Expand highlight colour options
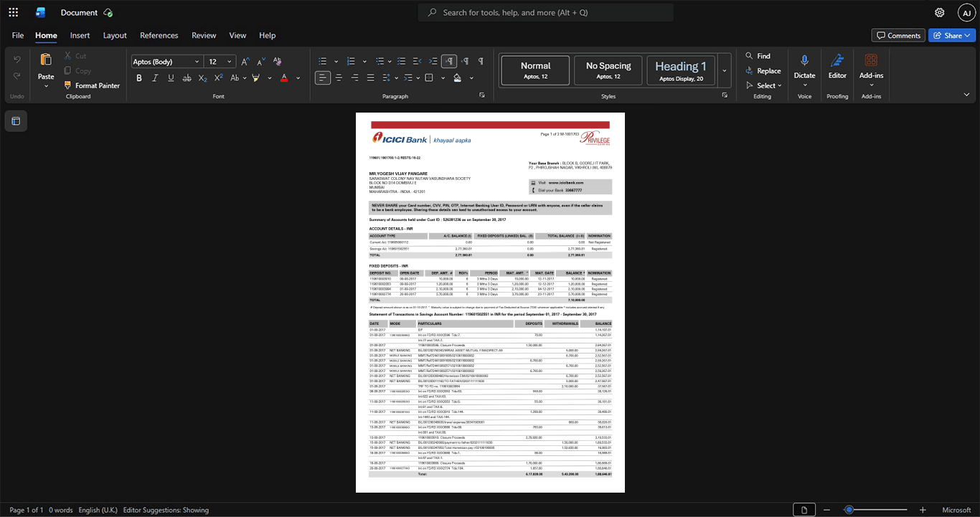This screenshot has height=517, width=980. [270, 78]
